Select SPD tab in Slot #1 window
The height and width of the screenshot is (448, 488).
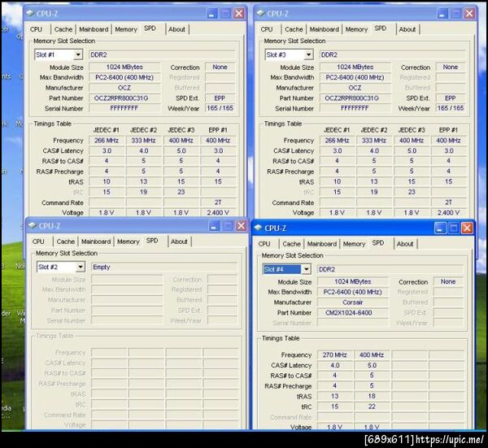click(x=150, y=28)
